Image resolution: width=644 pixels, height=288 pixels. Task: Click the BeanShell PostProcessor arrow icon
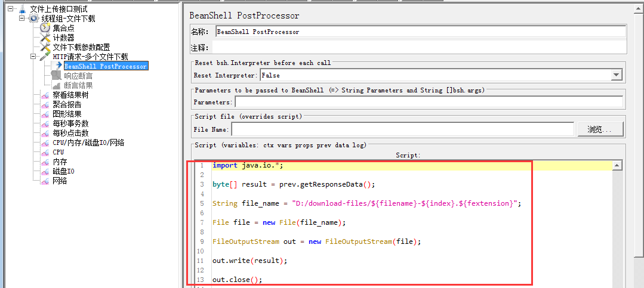tap(57, 66)
